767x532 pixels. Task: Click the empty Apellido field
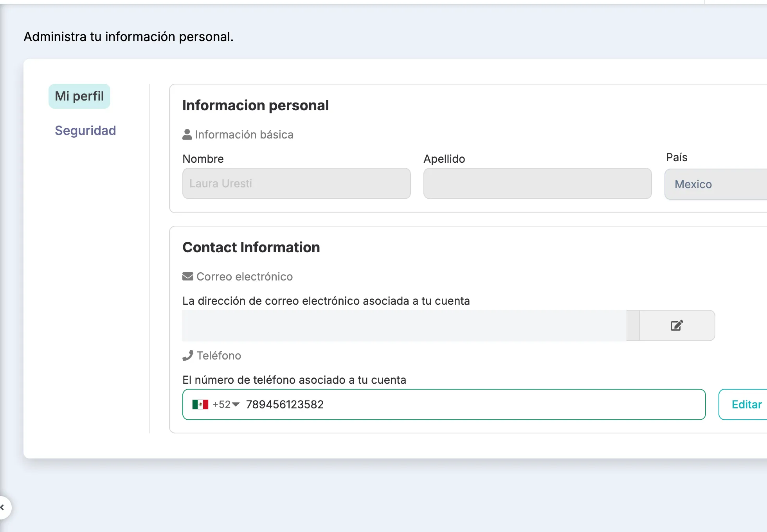(x=538, y=183)
